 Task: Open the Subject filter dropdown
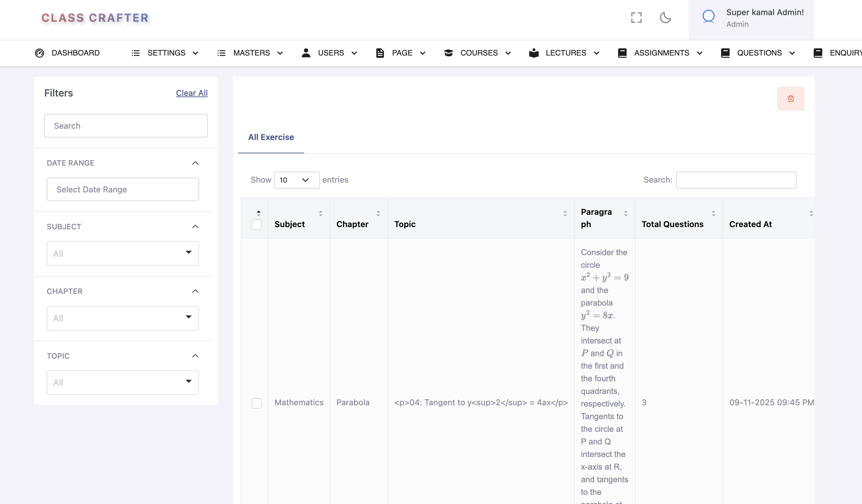[122, 253]
